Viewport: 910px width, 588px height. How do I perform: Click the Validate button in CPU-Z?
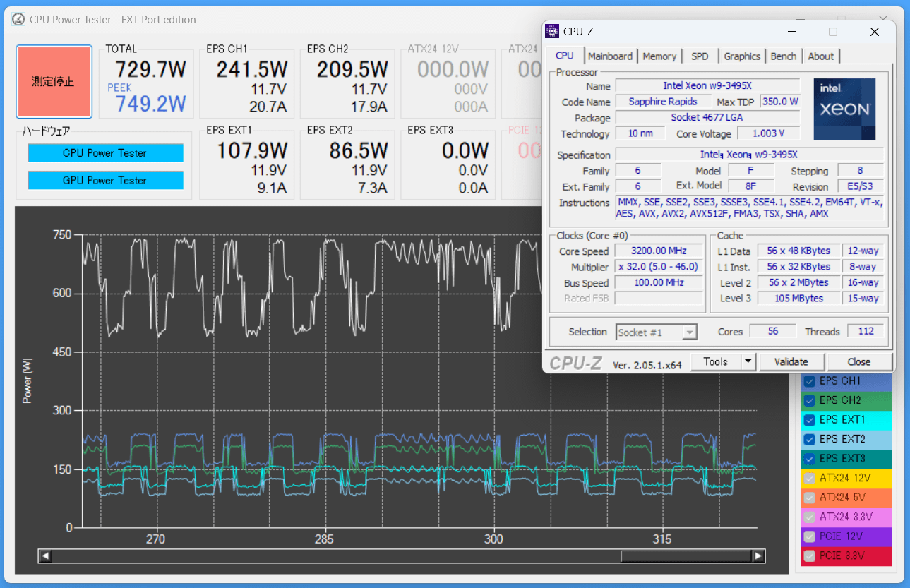pyautogui.click(x=791, y=361)
